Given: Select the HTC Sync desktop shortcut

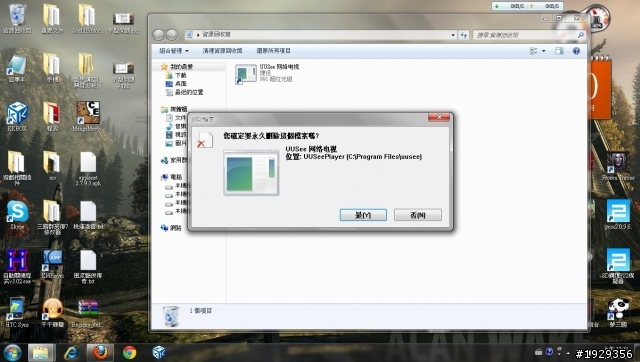Looking at the screenshot, I should click(17, 312).
